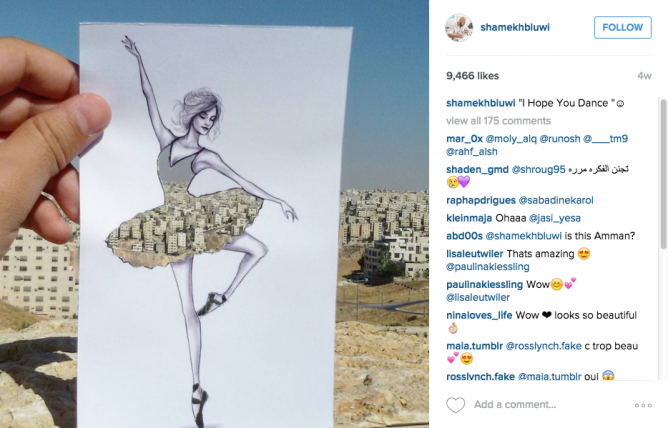This screenshot has height=428, width=668.
Task: Open the 4w timestamp link
Action: (644, 76)
